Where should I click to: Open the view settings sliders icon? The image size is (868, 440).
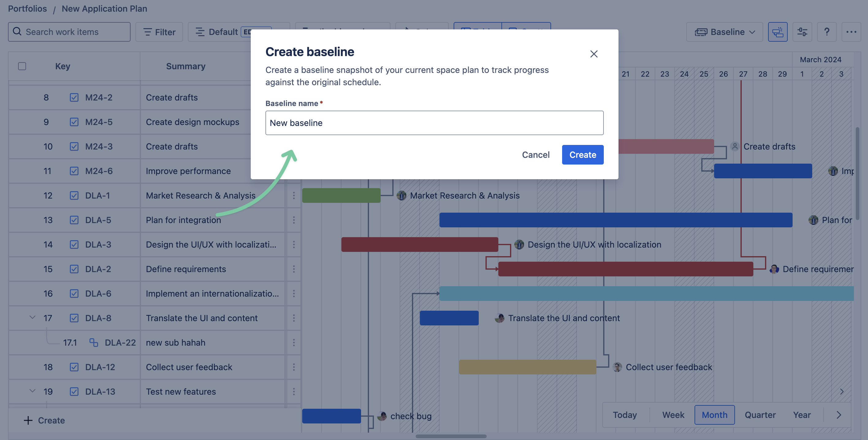click(x=802, y=32)
